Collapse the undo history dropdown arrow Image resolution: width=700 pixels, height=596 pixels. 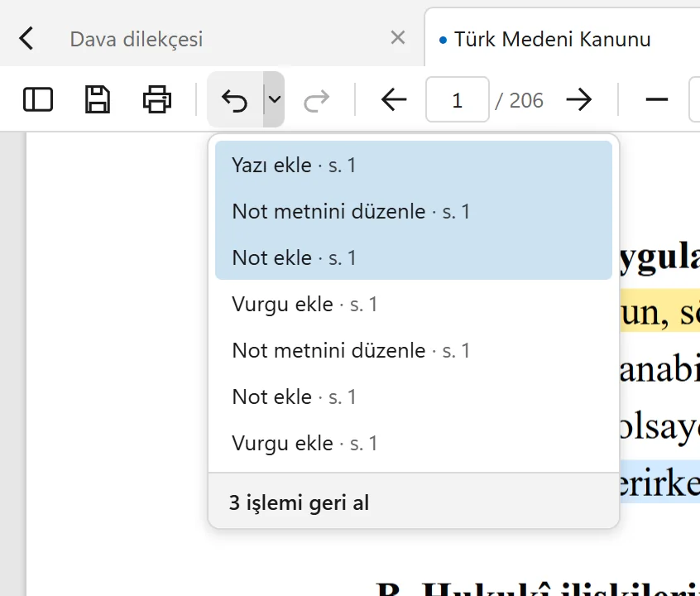[x=274, y=99]
